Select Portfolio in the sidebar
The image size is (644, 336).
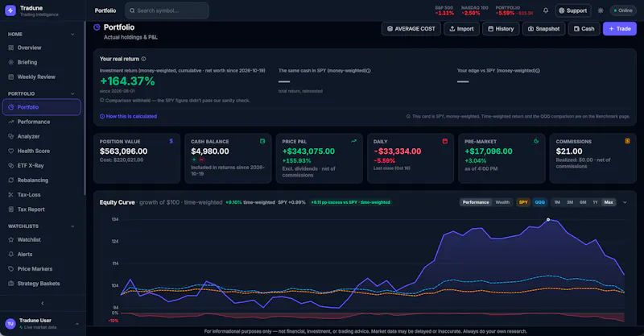coord(42,107)
